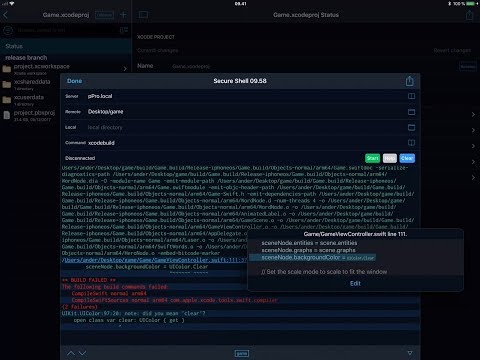The width and height of the screenshot is (480, 360).
Task: Tap the down triangle icon on the bottom bar
Action: [x=410, y=353]
